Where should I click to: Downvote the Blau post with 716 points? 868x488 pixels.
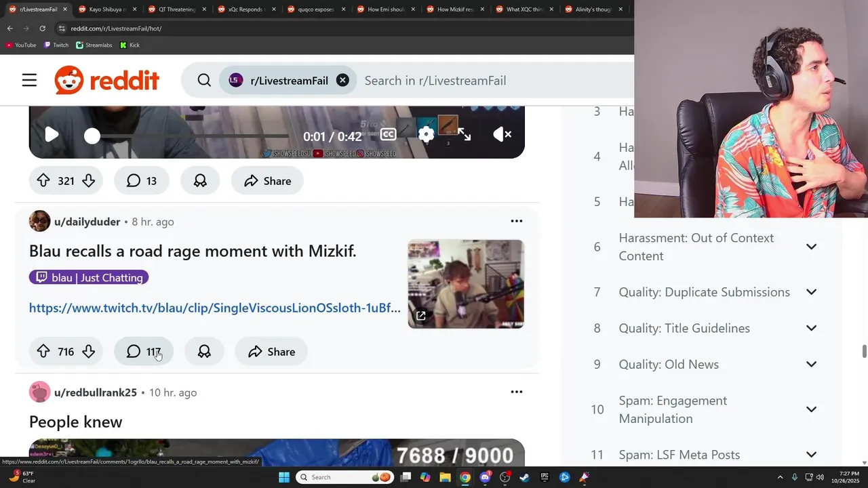89,352
